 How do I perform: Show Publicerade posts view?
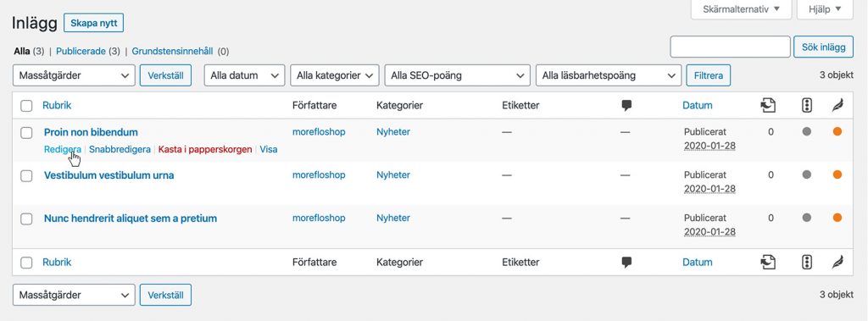point(81,52)
